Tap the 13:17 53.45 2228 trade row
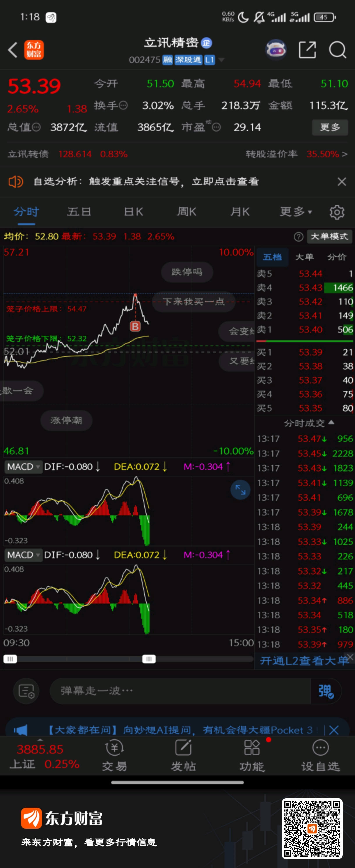This screenshot has width=355, height=868. tap(305, 453)
